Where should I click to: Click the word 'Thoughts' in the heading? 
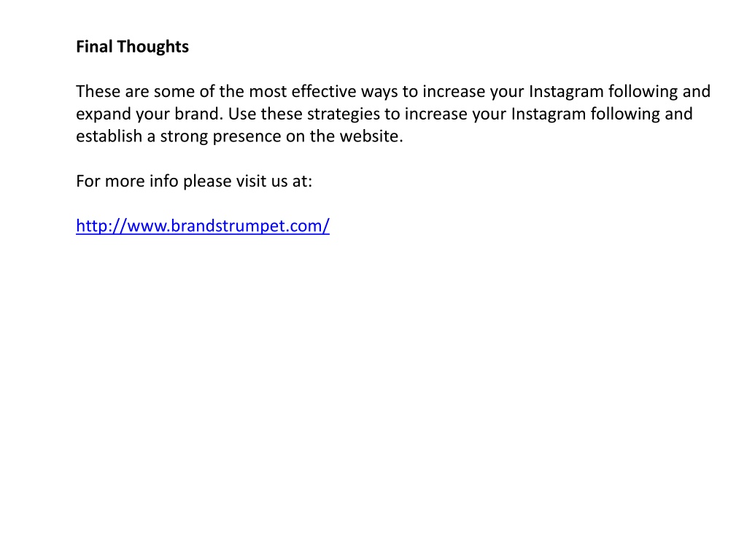tap(153, 47)
